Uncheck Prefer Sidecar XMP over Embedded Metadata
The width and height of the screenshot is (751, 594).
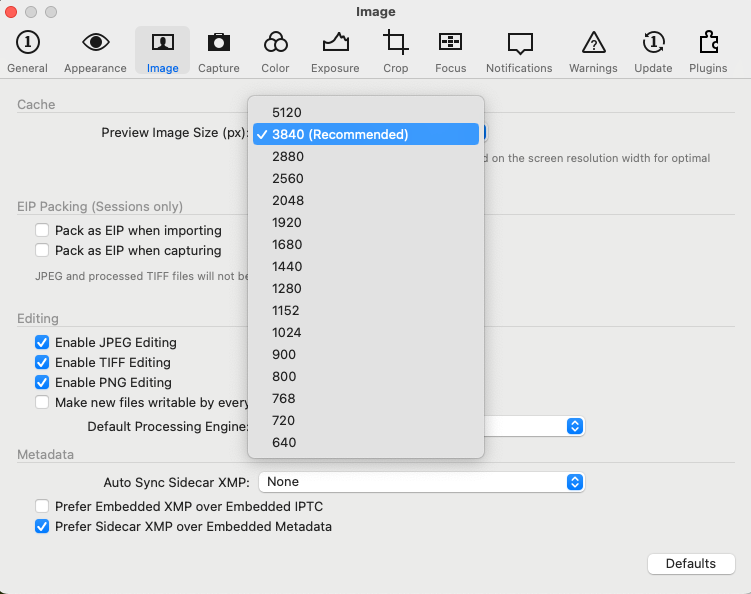pyautogui.click(x=42, y=526)
